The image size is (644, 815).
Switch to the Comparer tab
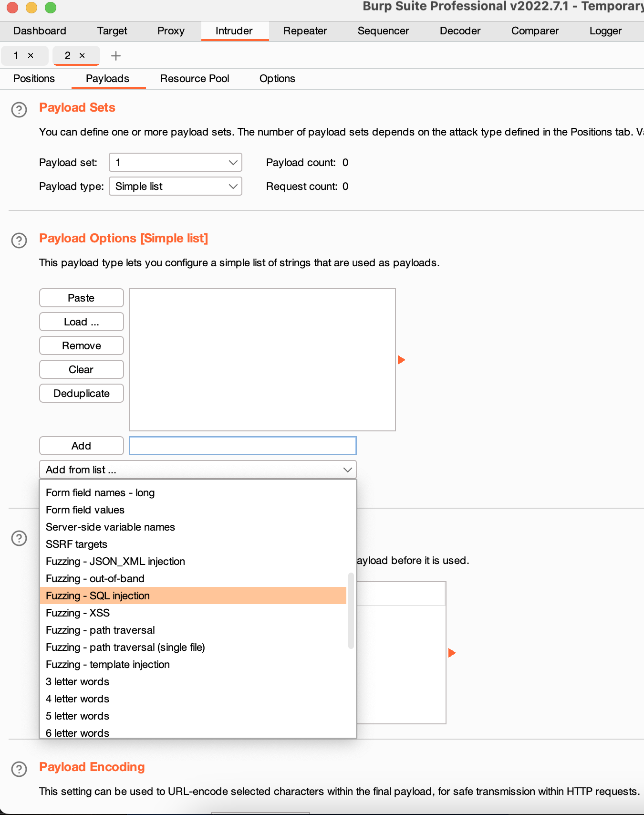[535, 31]
